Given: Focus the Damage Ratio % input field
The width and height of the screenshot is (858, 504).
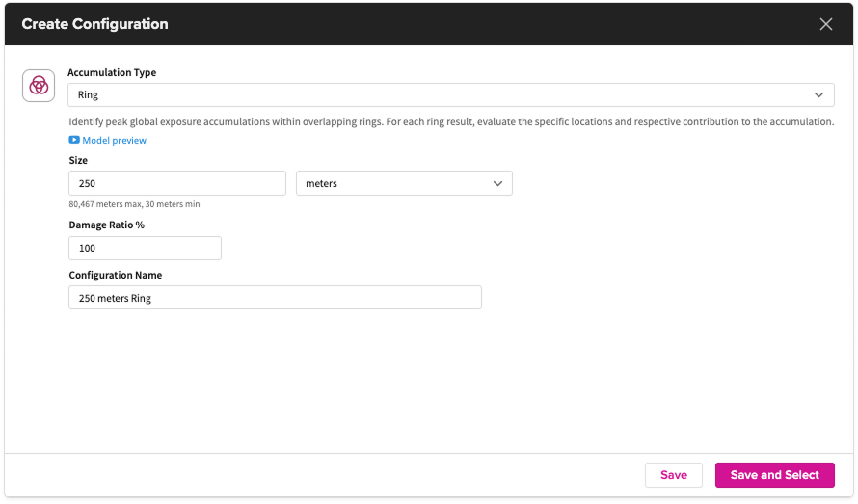Looking at the screenshot, I should pyautogui.click(x=145, y=248).
